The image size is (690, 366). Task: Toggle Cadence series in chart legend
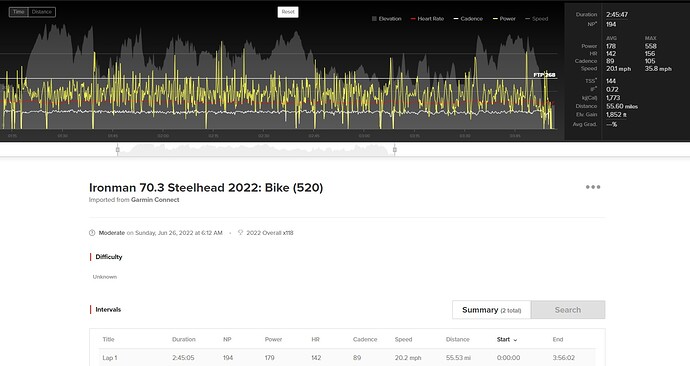click(468, 19)
